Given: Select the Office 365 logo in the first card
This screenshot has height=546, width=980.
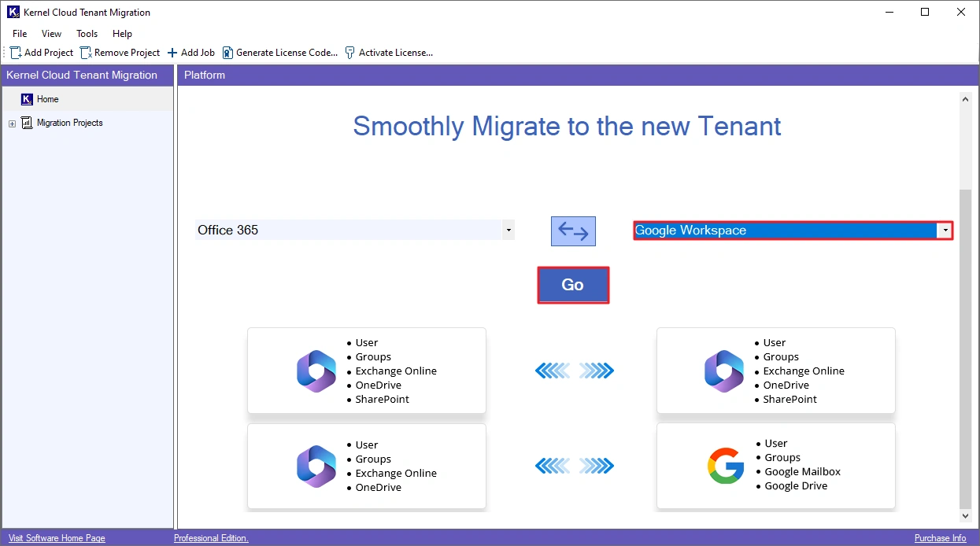Looking at the screenshot, I should 316,370.
